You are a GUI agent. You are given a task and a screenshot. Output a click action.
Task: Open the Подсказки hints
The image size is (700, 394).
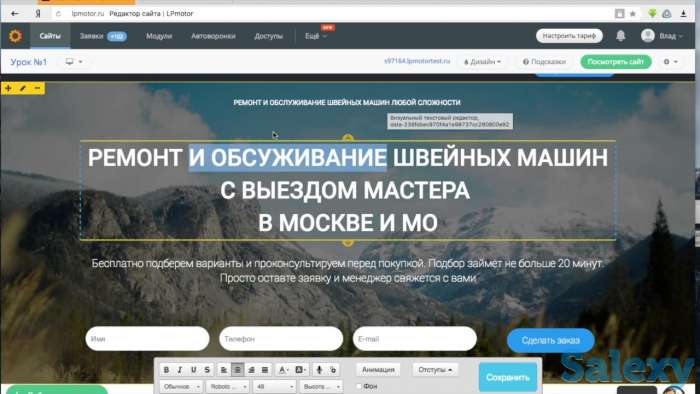(x=544, y=62)
